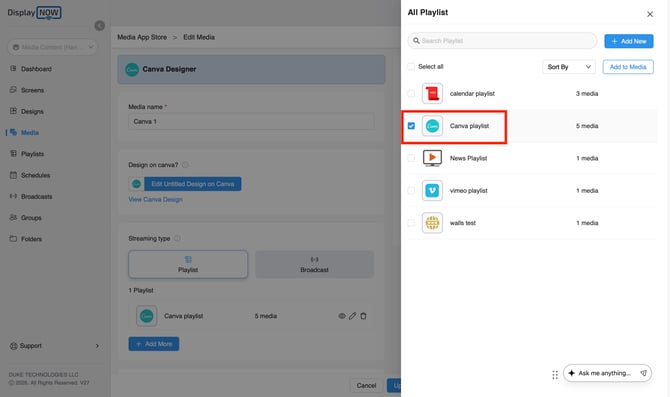
Task: Click the vimeo playlist name text
Action: point(468,191)
